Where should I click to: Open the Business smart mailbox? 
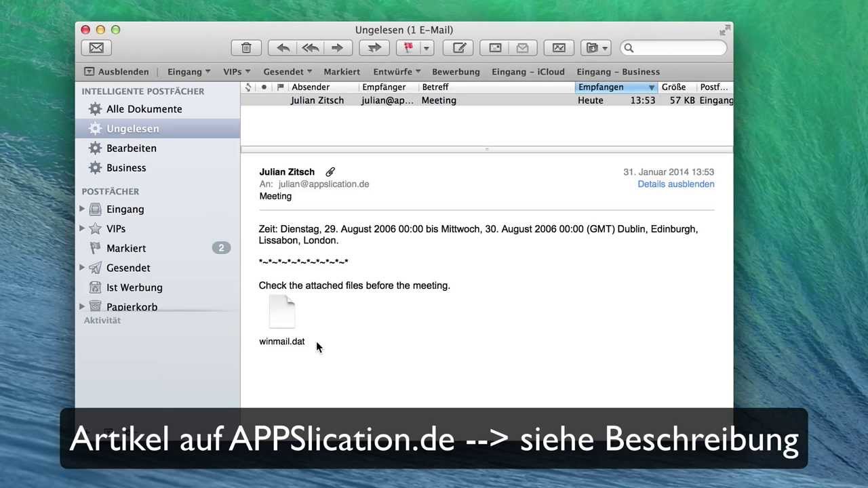(126, 168)
